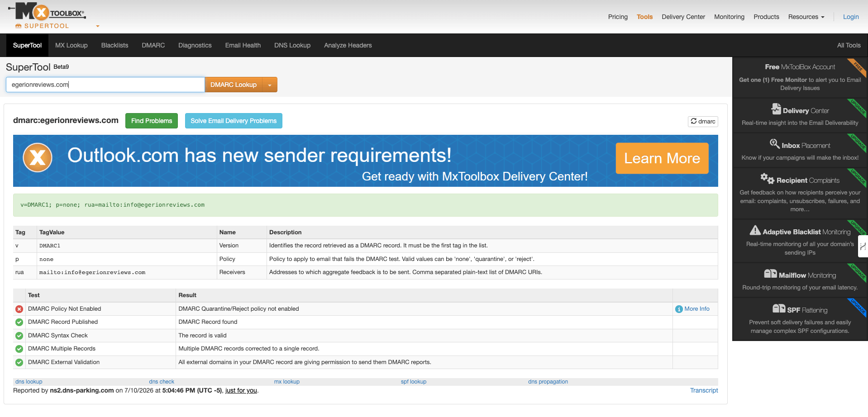This screenshot has width=868, height=417.
Task: Open the Email Health tab
Action: (x=243, y=45)
